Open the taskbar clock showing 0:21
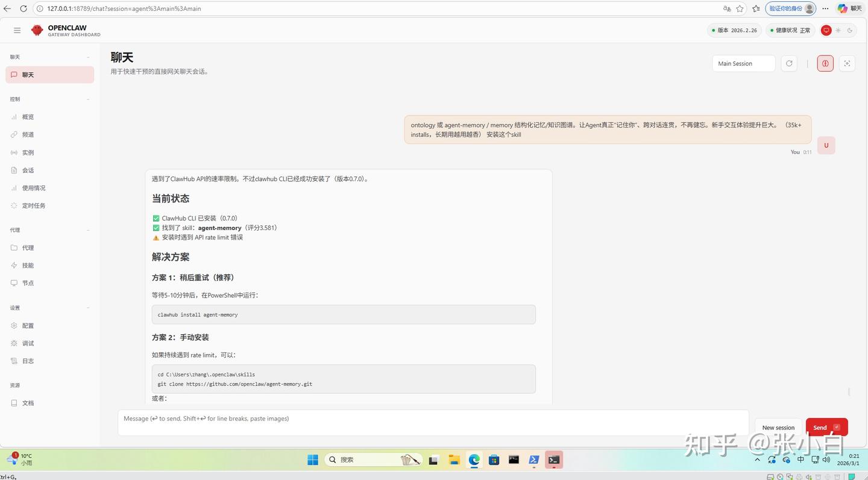 pyautogui.click(x=848, y=460)
